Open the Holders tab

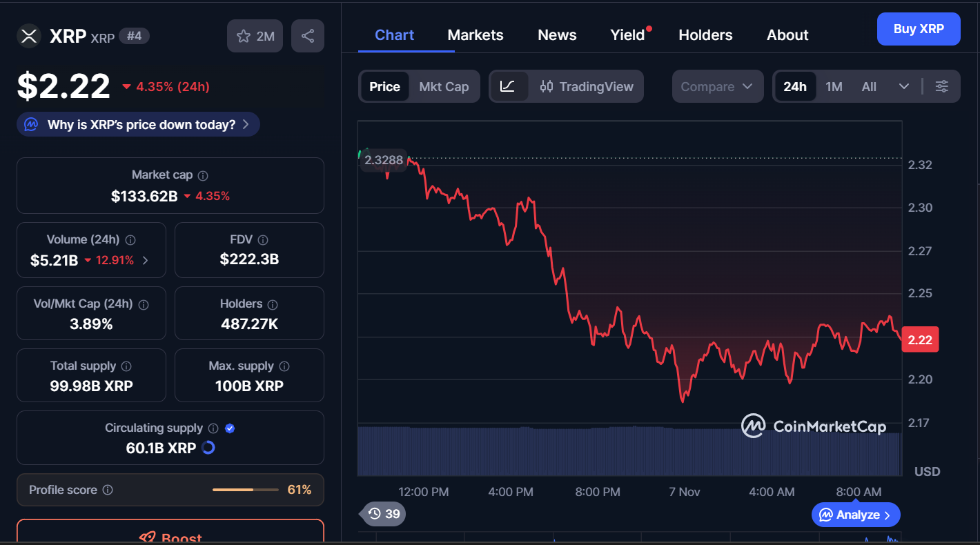pos(705,35)
